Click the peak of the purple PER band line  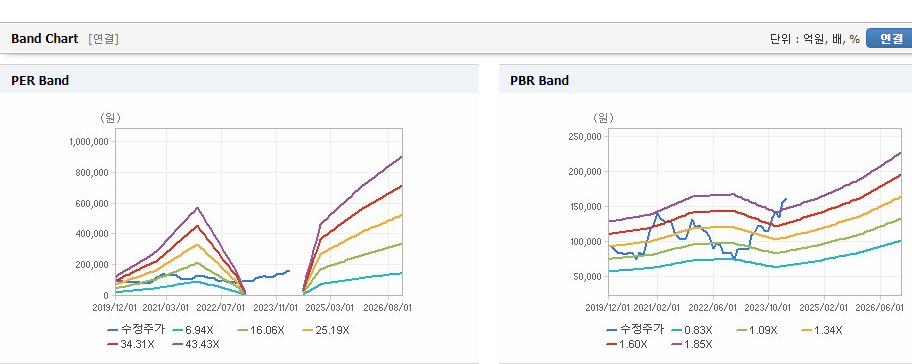[x=198, y=208]
